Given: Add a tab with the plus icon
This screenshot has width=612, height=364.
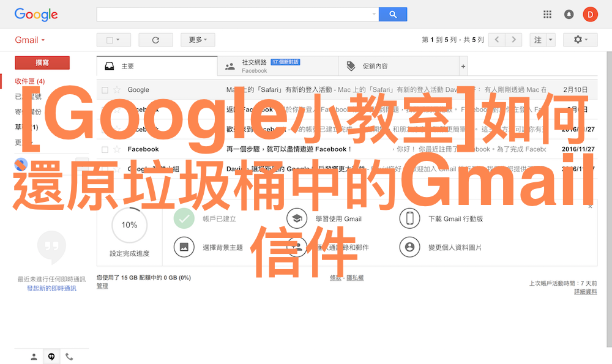Looking at the screenshot, I should coord(463,66).
